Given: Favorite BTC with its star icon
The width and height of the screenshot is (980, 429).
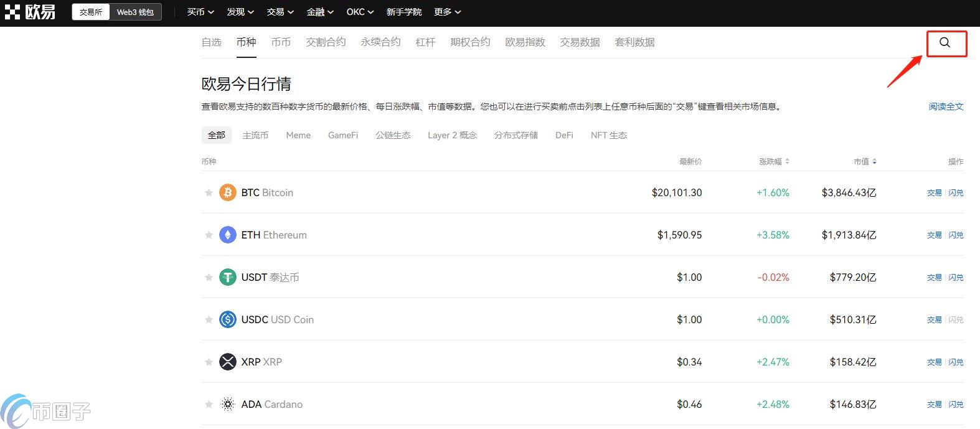Looking at the screenshot, I should coord(209,192).
